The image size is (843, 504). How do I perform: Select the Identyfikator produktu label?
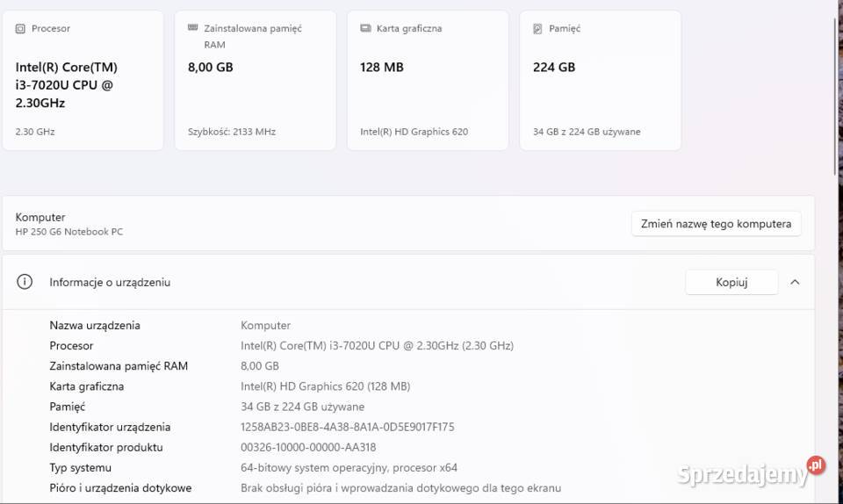tap(106, 447)
